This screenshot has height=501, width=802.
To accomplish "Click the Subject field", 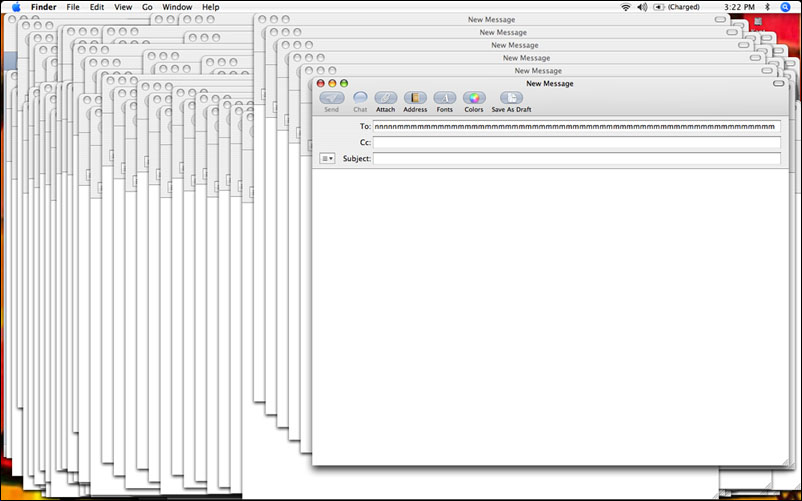I will 576,158.
